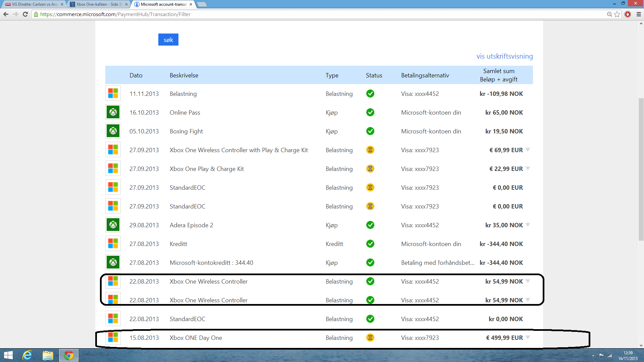The width and height of the screenshot is (644, 362).
Task: Click the Dato column header
Action: (136, 75)
